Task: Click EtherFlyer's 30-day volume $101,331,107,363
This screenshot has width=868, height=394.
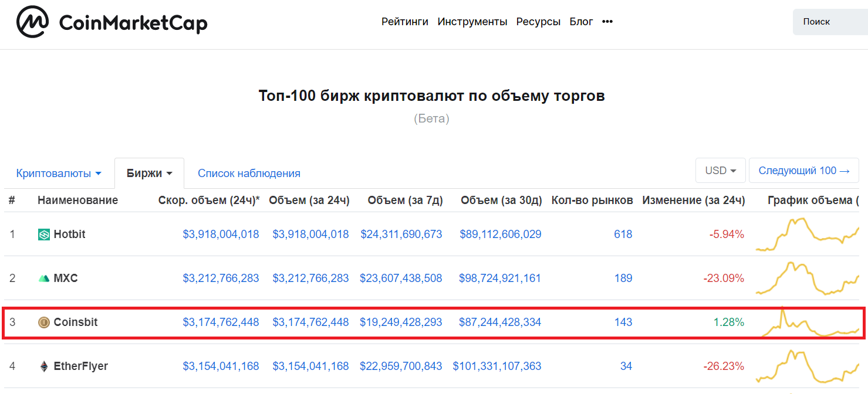Action: point(497,366)
